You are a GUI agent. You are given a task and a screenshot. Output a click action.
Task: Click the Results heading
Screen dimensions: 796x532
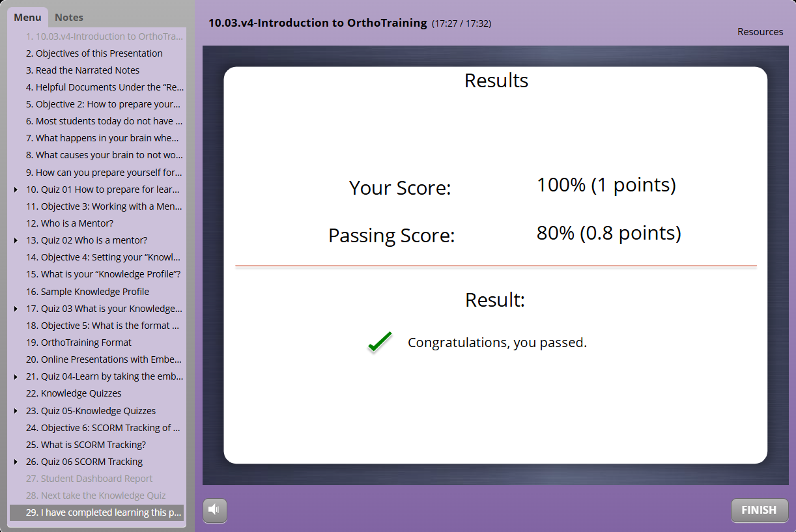click(496, 81)
